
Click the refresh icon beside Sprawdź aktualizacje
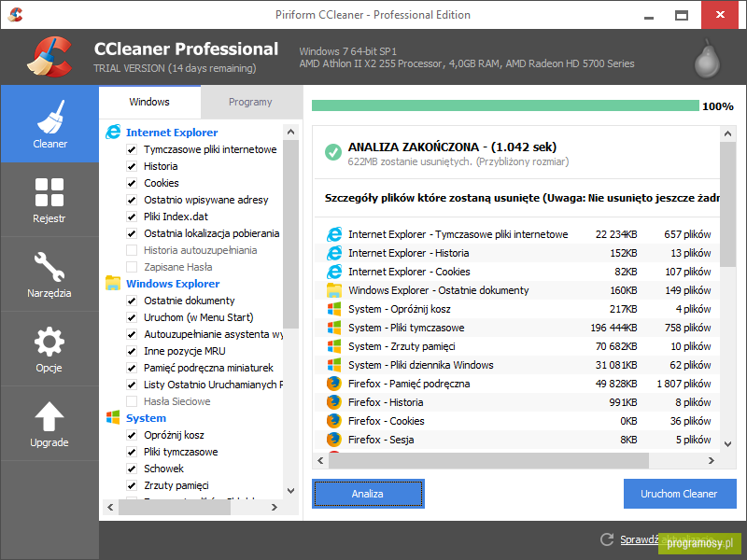(606, 539)
